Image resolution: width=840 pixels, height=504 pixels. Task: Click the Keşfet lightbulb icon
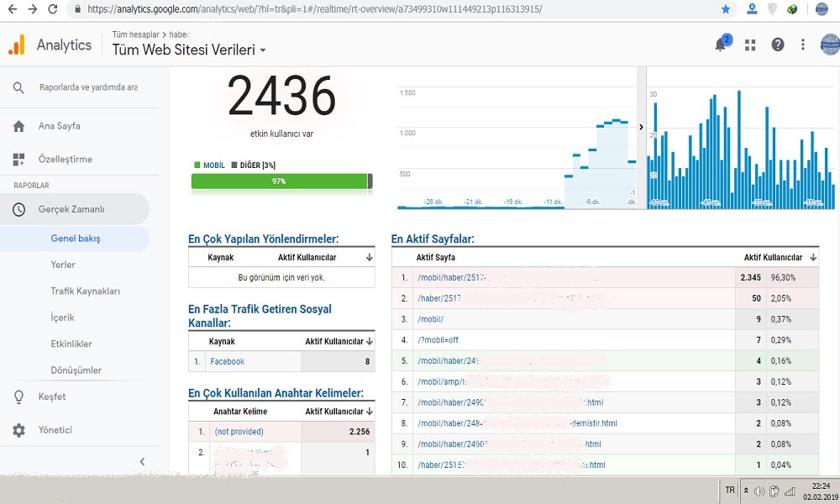18,396
